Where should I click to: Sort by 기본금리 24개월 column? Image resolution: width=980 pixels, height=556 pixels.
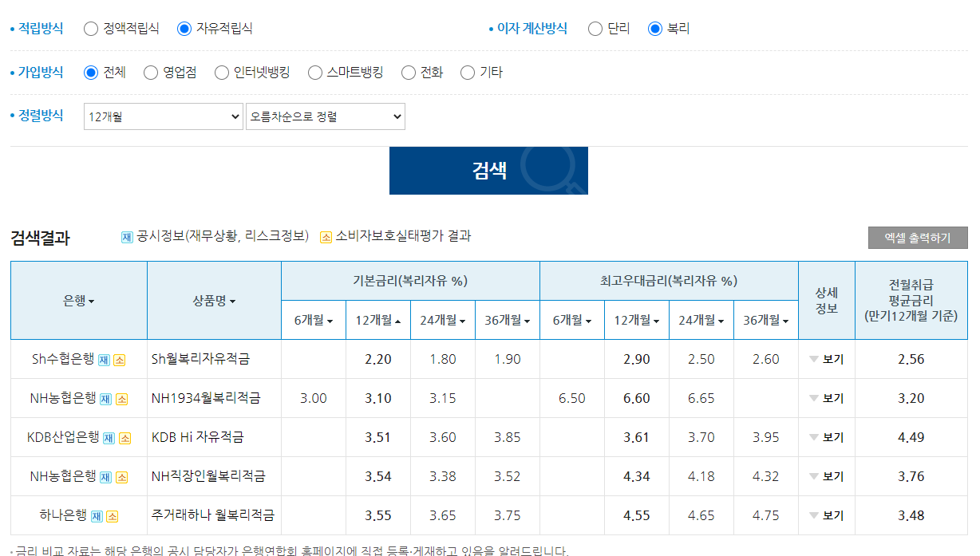coord(443,321)
